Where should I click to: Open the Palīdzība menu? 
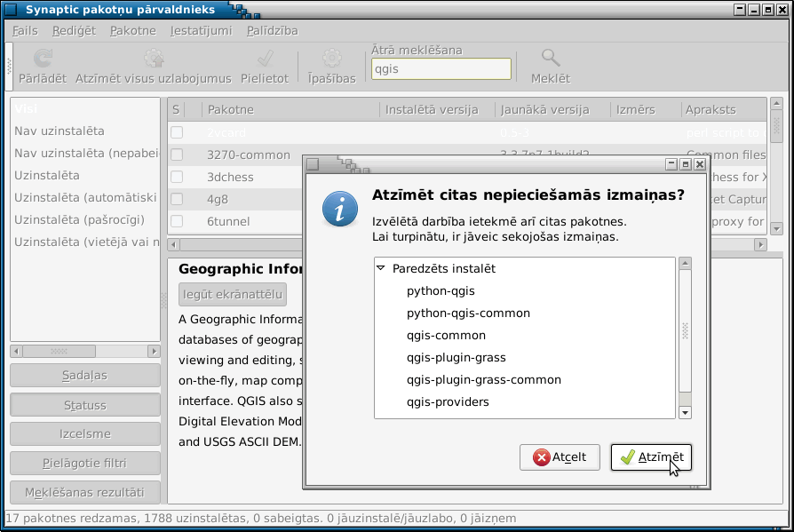click(273, 31)
